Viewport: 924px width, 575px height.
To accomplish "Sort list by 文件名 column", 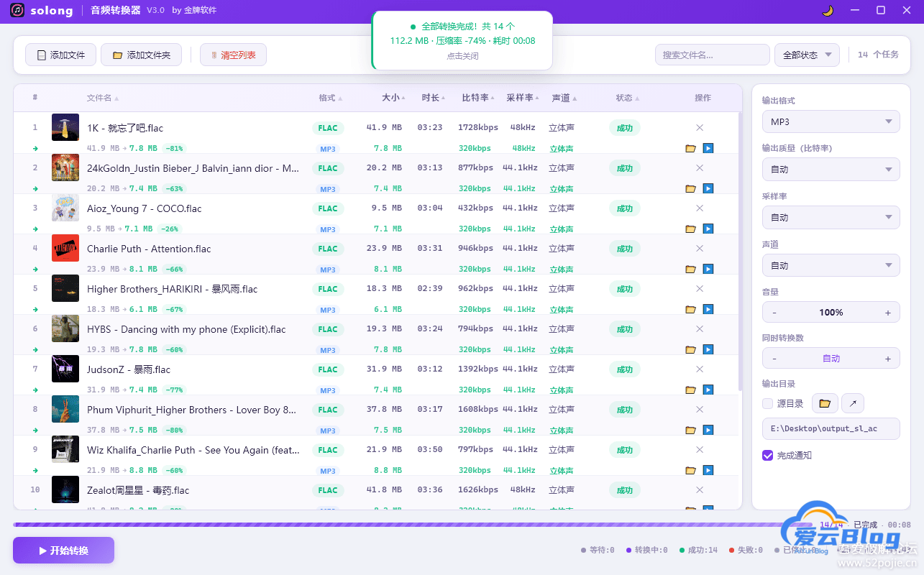I will tap(103, 98).
